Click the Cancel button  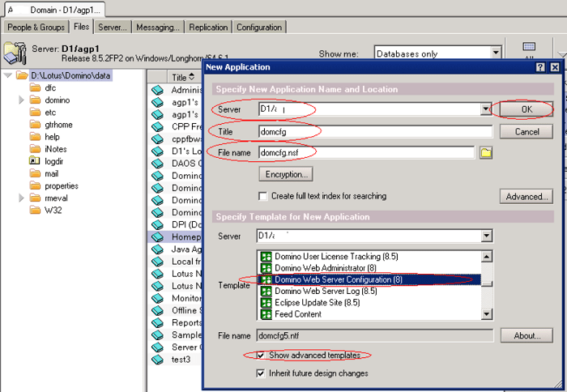coord(526,132)
